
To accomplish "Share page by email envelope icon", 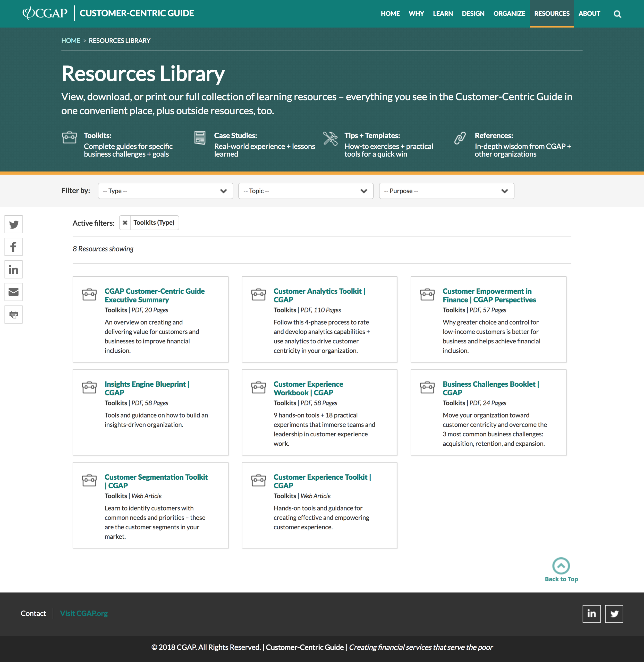I will 14,292.
